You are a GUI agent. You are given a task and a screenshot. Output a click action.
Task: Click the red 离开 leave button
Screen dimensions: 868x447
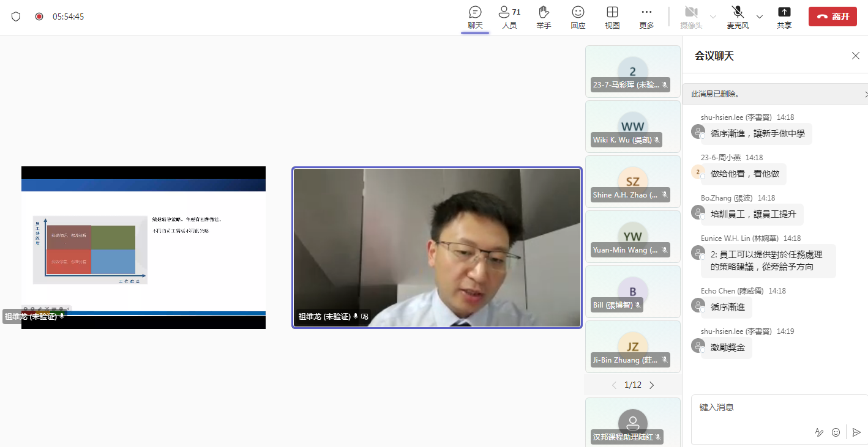click(832, 17)
